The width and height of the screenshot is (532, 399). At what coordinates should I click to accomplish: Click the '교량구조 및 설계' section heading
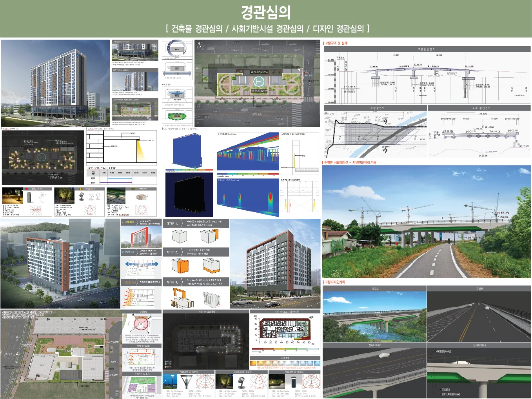pos(336,43)
